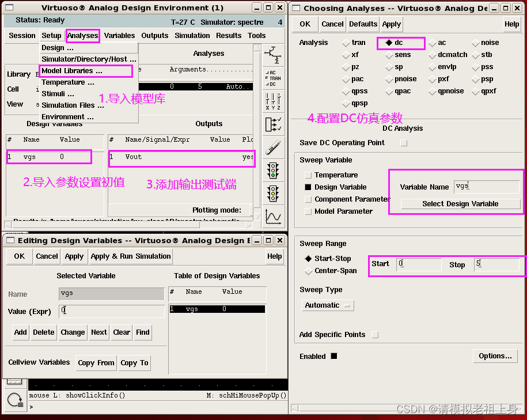Select vgs row in Table of Design Variables
The width and height of the screenshot is (527, 420).
[x=217, y=309]
